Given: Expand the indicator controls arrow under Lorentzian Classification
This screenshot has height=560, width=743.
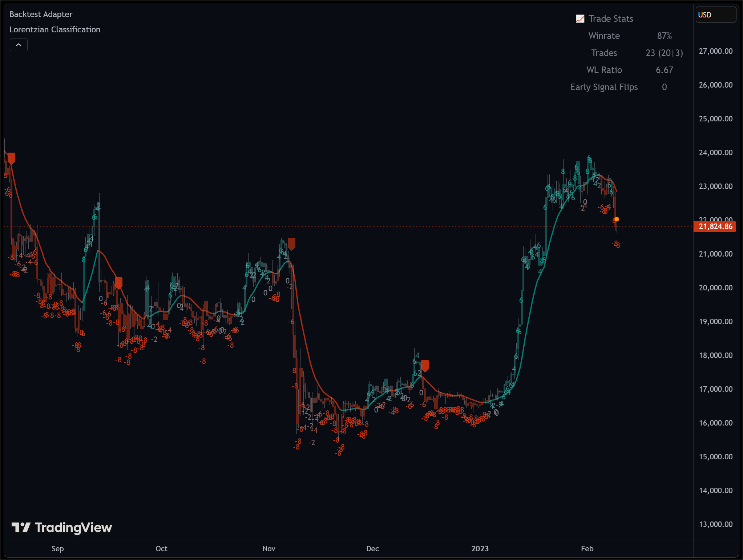Looking at the screenshot, I should pyautogui.click(x=19, y=45).
